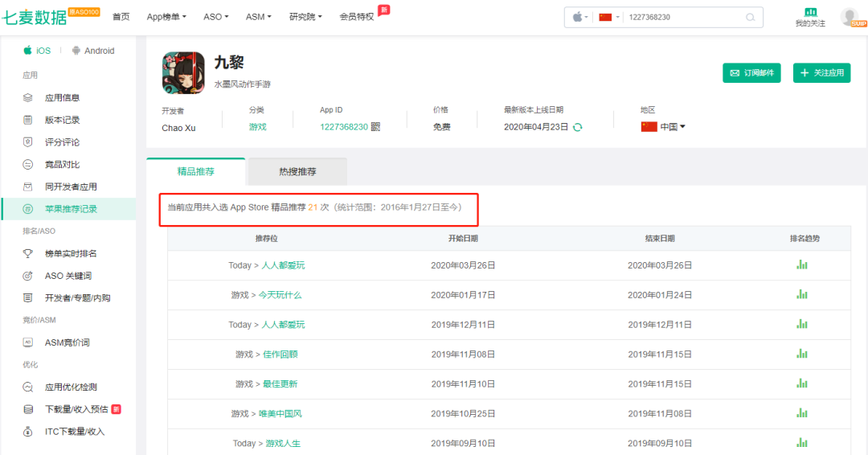The image size is (868, 455).
Task: Click the QR code icon beside App ID
Action: pyautogui.click(x=375, y=127)
